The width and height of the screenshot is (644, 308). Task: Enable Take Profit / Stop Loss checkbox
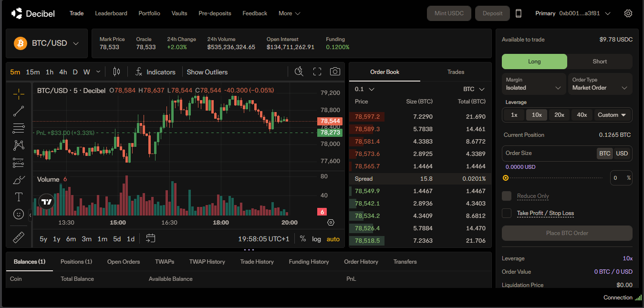pyautogui.click(x=507, y=213)
